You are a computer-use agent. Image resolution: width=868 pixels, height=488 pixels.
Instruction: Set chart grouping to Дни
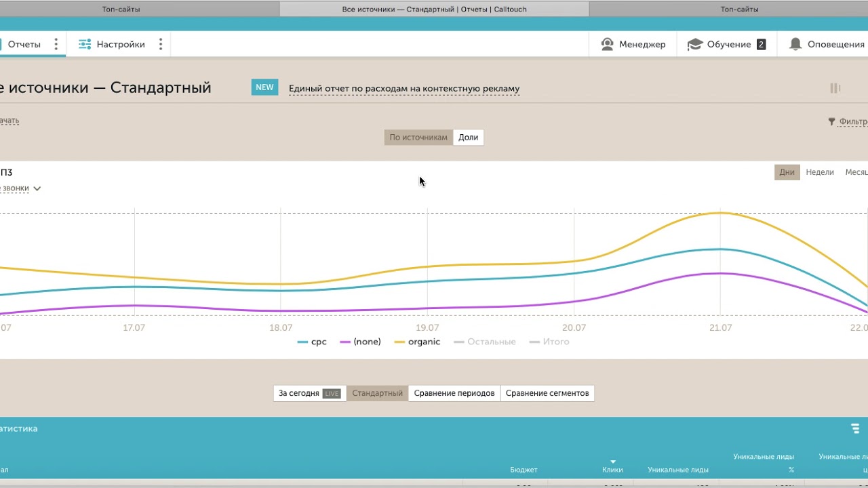pos(787,172)
